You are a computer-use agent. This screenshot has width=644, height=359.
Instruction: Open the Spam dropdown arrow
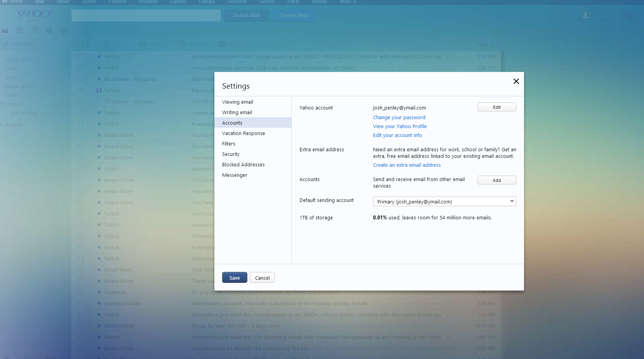205,45
